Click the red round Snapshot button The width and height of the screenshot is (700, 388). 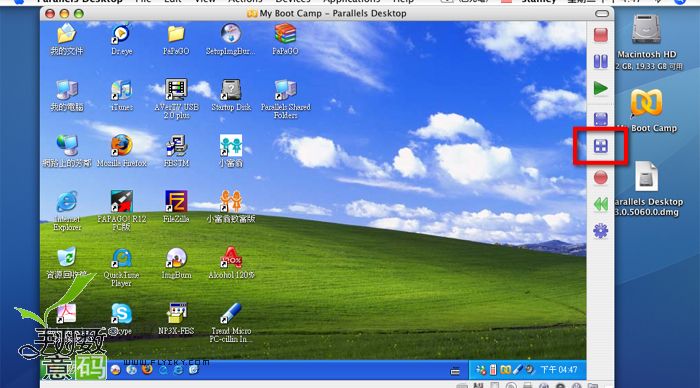(600, 178)
